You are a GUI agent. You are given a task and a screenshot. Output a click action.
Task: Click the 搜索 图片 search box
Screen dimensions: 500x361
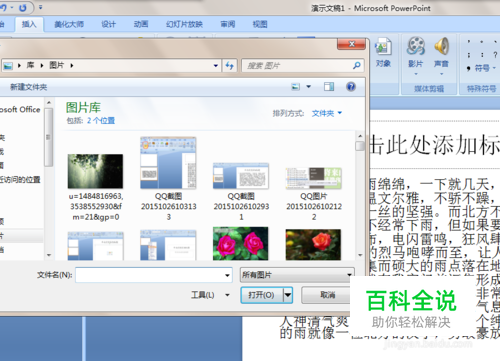coord(297,66)
